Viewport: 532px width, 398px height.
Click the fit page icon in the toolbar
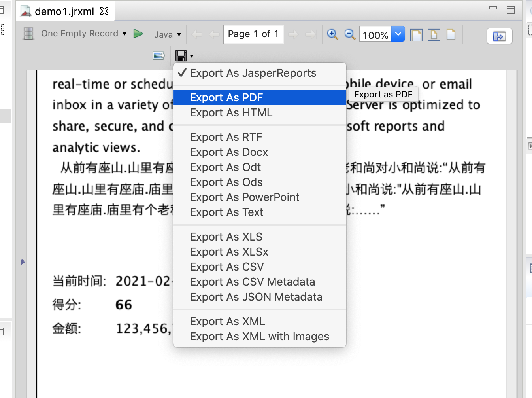(416, 35)
